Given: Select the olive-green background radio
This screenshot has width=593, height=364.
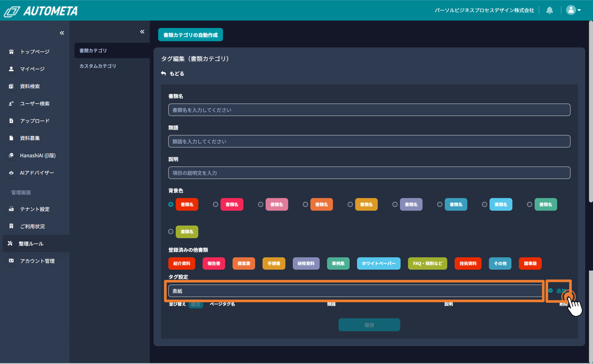Looking at the screenshot, I should tap(171, 232).
